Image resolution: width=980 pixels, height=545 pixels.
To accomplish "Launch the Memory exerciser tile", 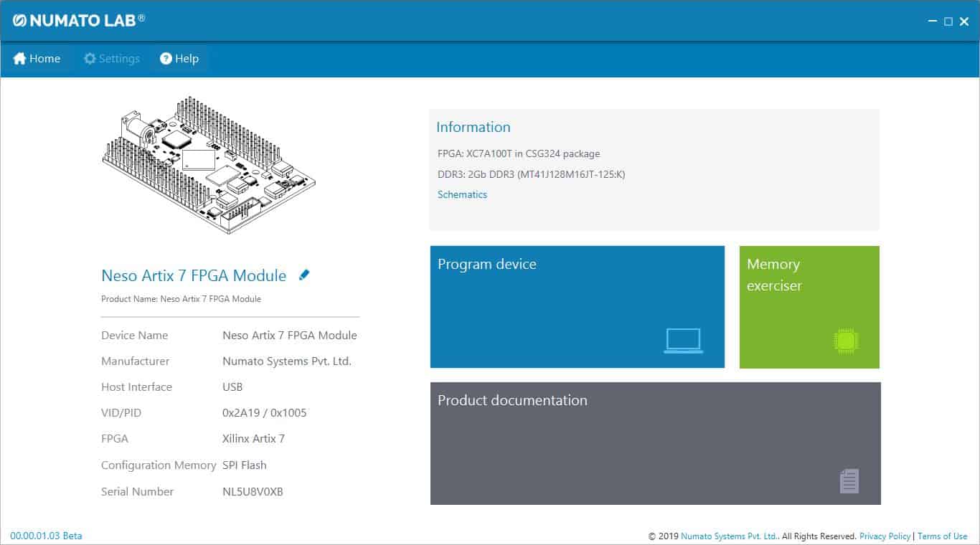I will pos(809,307).
